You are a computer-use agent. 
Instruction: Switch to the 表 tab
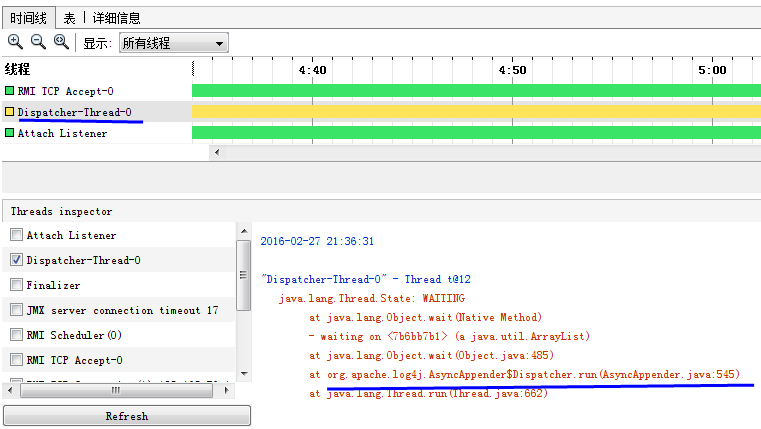pyautogui.click(x=69, y=18)
